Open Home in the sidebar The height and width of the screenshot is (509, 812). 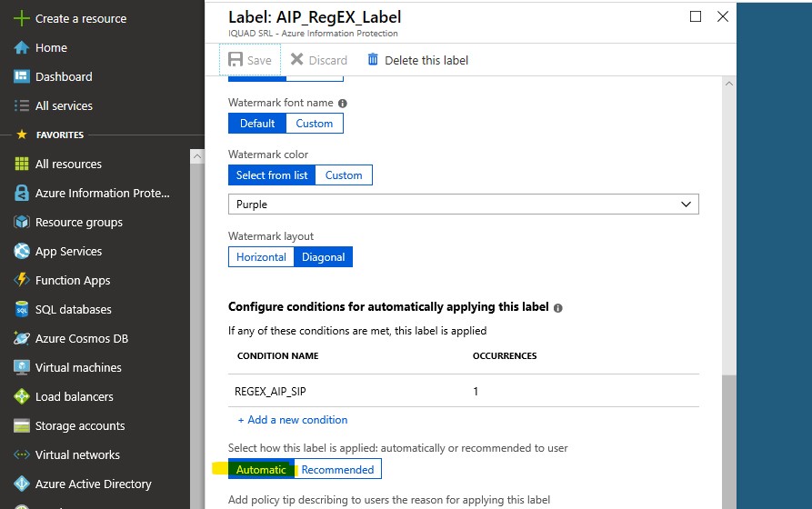pos(51,47)
